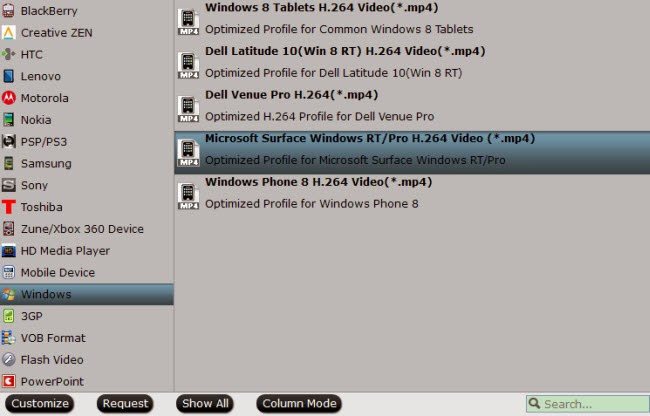Open the HD Media Player category
650x416 pixels.
click(87, 251)
